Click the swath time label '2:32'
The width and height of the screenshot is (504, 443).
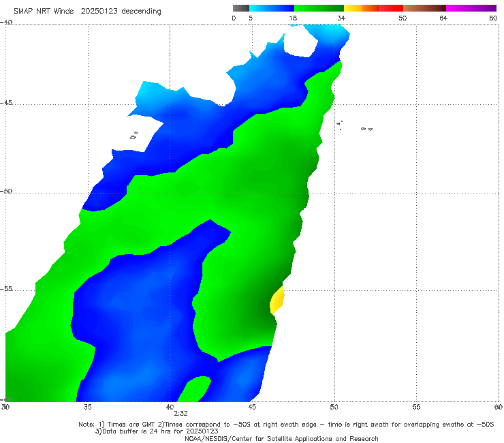[x=180, y=414]
